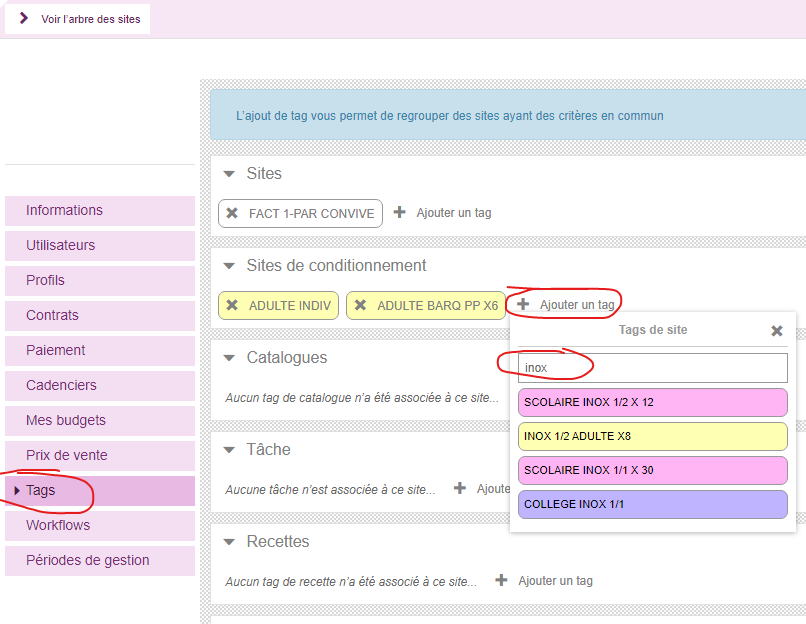Choose the COLLEGE INOX 1/1 tag
The image size is (806, 624).
pos(653,504)
